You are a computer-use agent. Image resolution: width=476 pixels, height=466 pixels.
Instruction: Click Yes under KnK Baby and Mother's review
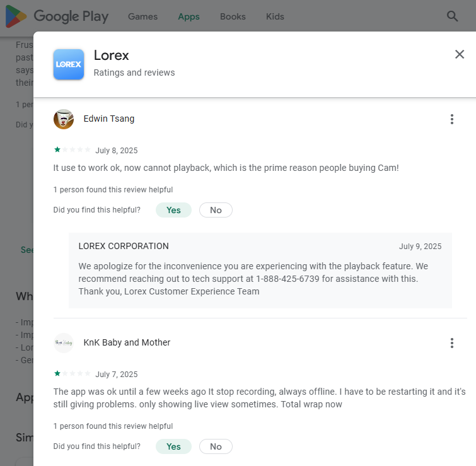pos(173,446)
